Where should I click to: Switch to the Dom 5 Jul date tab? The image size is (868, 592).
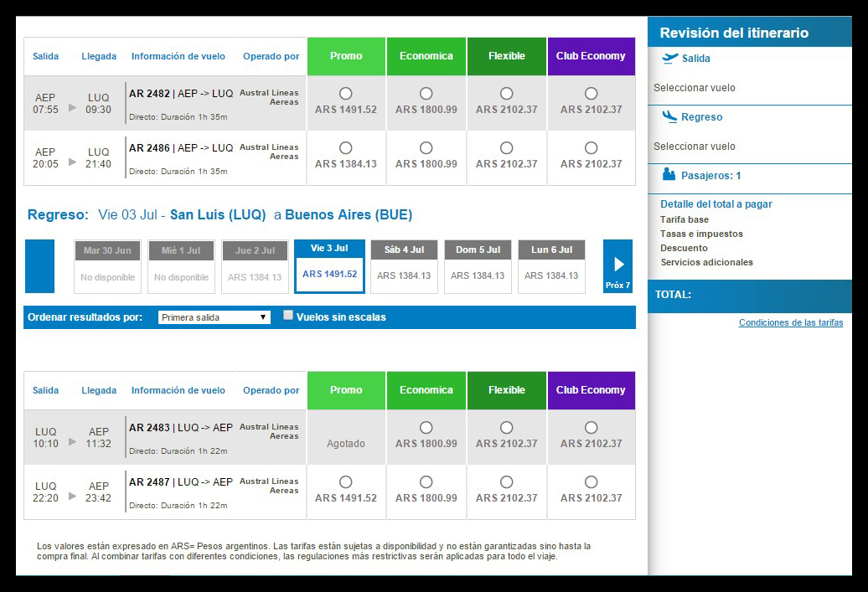click(478, 266)
